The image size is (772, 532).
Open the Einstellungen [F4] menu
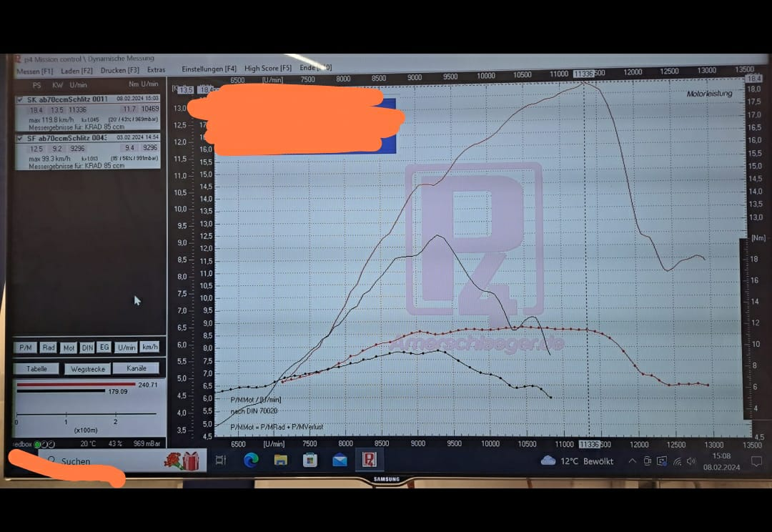tap(209, 69)
